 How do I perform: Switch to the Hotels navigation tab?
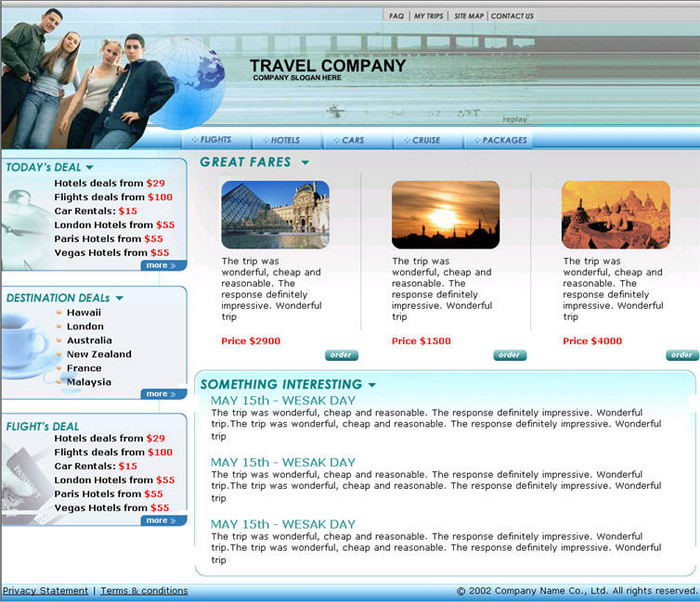tap(285, 140)
